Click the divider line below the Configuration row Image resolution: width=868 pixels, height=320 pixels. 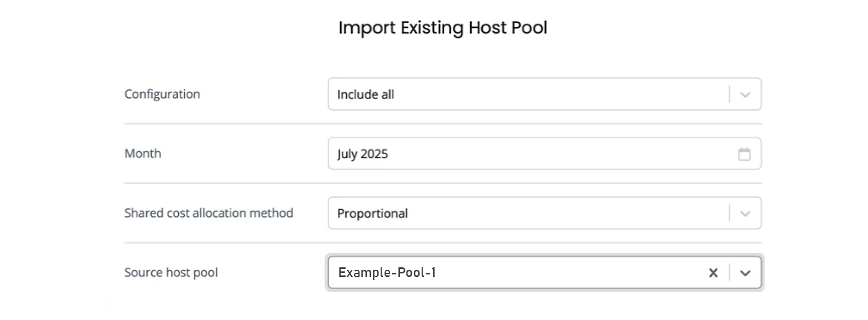click(x=443, y=124)
